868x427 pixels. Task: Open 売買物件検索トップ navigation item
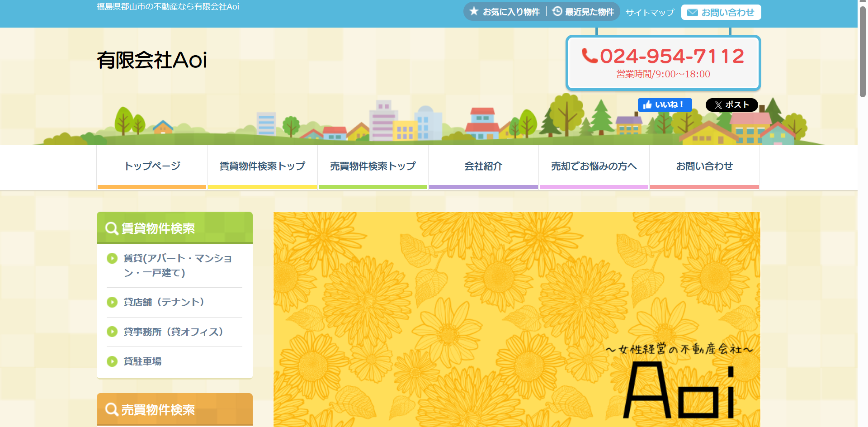[x=373, y=166]
